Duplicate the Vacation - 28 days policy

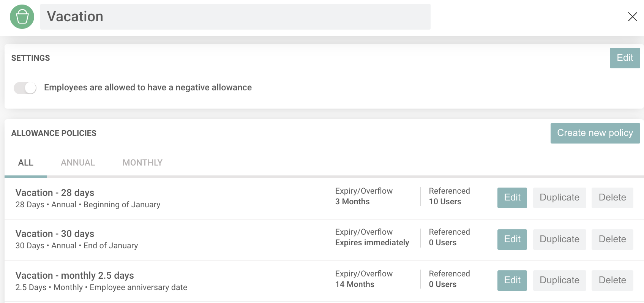tap(559, 197)
